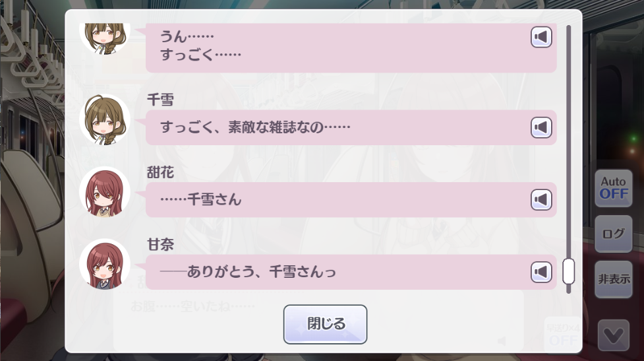Click the log scrollbar thumb
The height and width of the screenshot is (361, 644).
click(x=568, y=271)
